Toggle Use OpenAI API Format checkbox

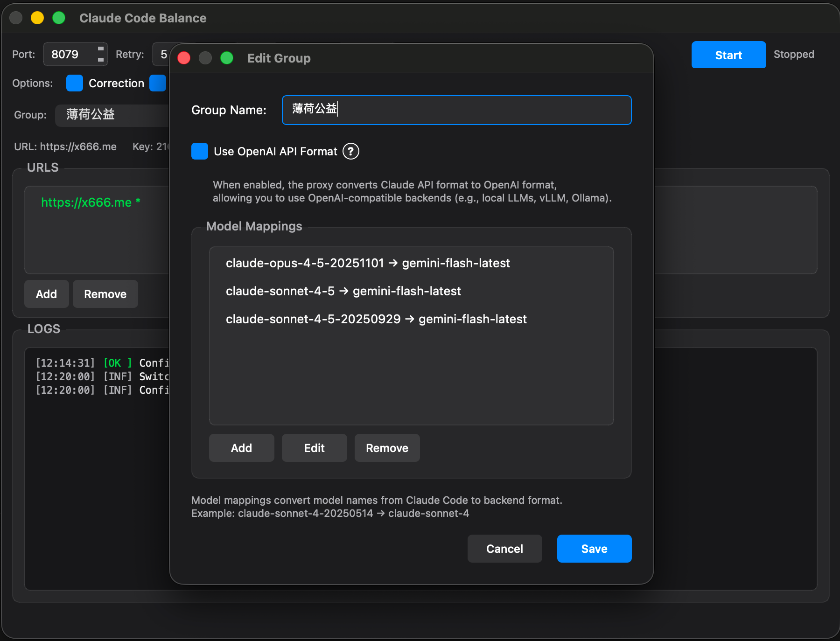[x=200, y=151]
